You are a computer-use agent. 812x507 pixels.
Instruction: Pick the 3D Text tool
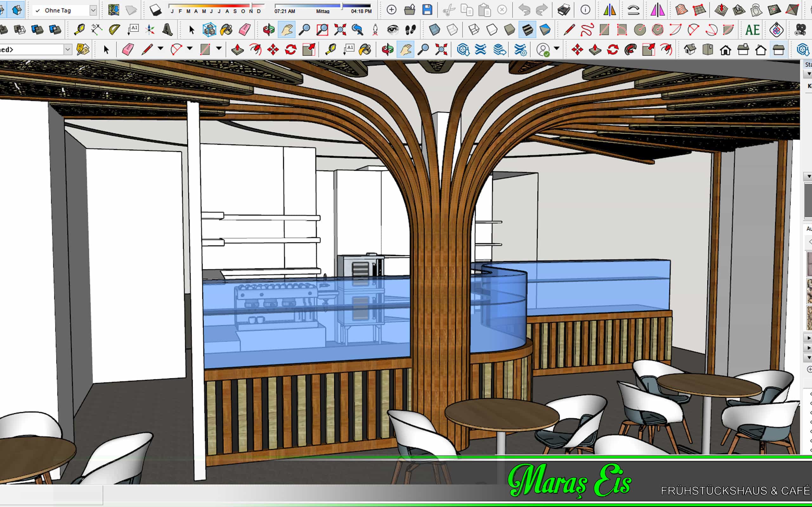point(167,30)
